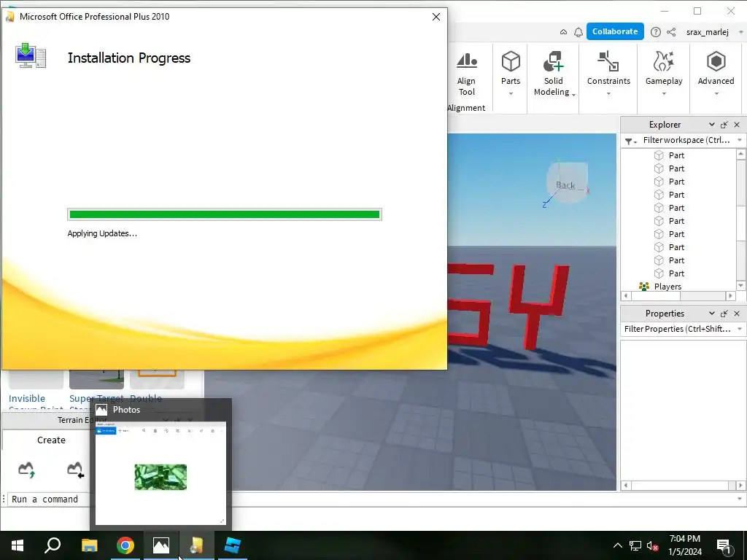Open the Explorer filter funnel dropdown
The height and width of the screenshot is (560, 747).
pos(630,141)
